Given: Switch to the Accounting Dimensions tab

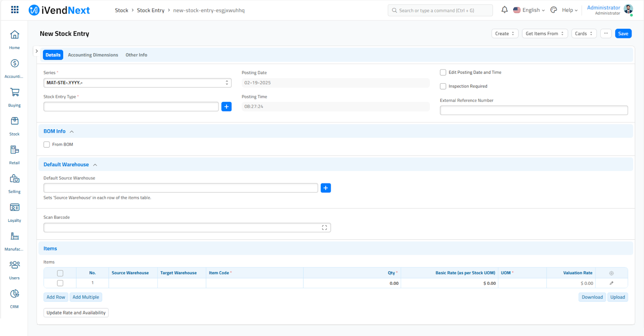Looking at the screenshot, I should [x=93, y=55].
